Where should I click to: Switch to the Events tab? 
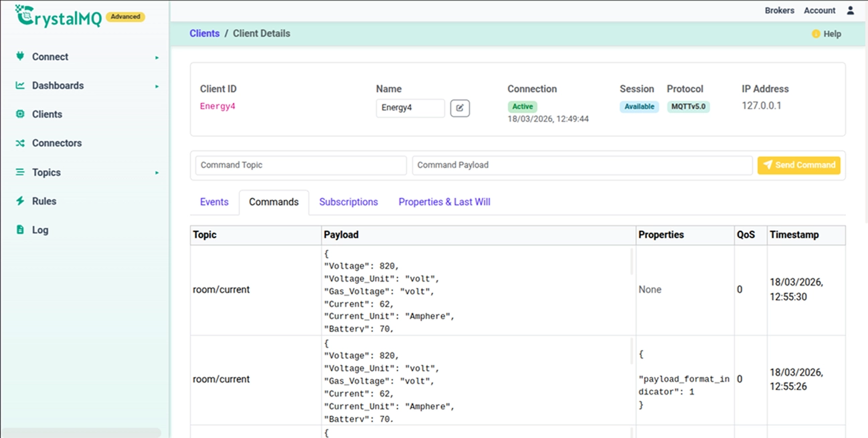pos(214,202)
